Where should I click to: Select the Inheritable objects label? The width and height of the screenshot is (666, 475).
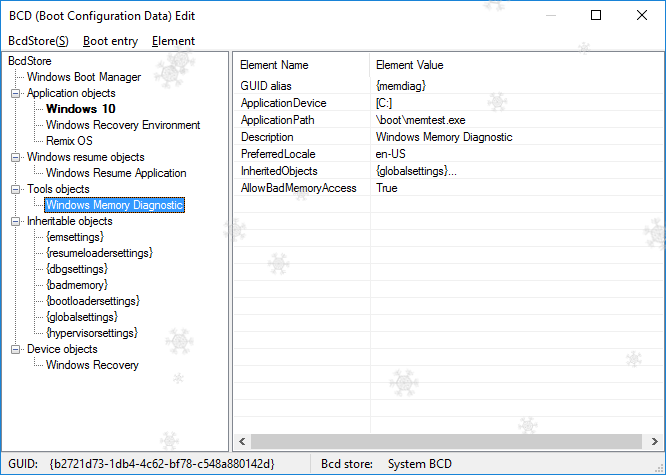70,221
